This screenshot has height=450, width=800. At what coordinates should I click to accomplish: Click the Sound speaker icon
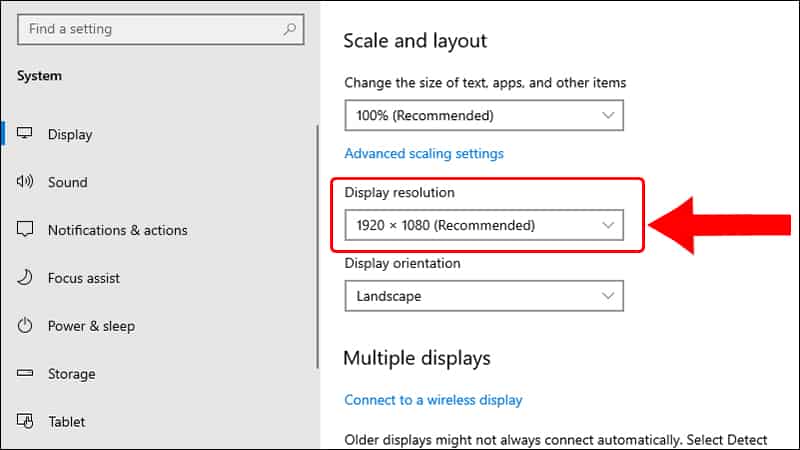pyautogui.click(x=26, y=182)
